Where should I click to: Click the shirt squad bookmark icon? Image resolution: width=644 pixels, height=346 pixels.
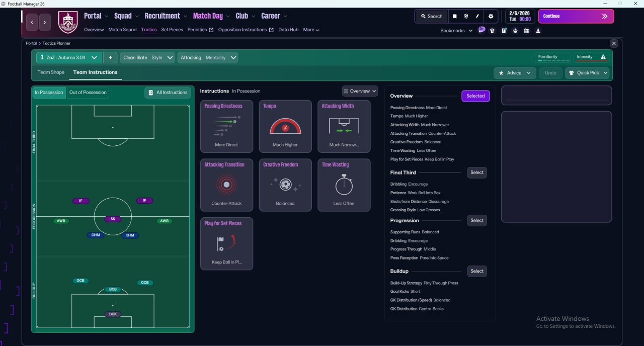coord(493,31)
